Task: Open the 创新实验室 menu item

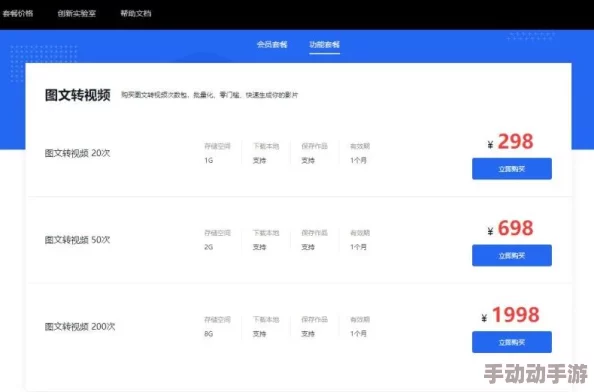Action: tap(77, 14)
